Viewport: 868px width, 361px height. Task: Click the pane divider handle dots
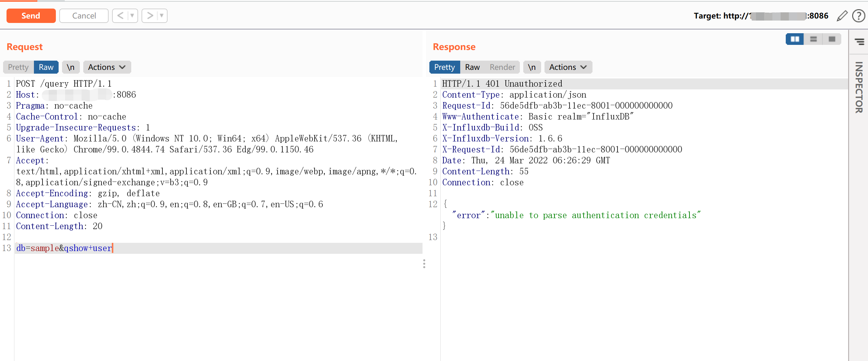[x=424, y=264]
